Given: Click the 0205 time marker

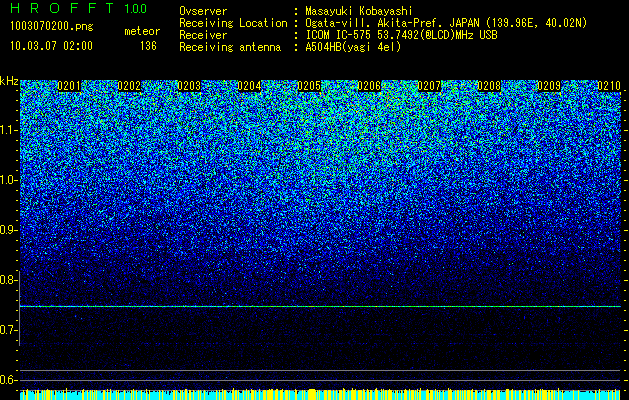Looking at the screenshot, I should point(309,86).
